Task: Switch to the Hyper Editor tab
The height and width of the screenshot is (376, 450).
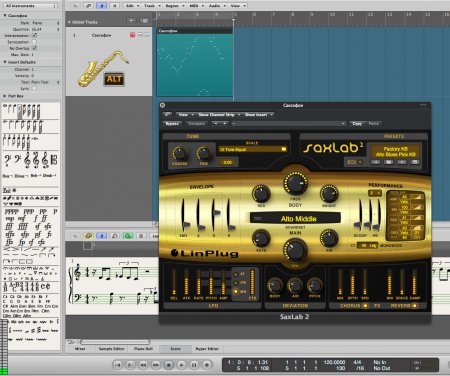Action: point(207,349)
